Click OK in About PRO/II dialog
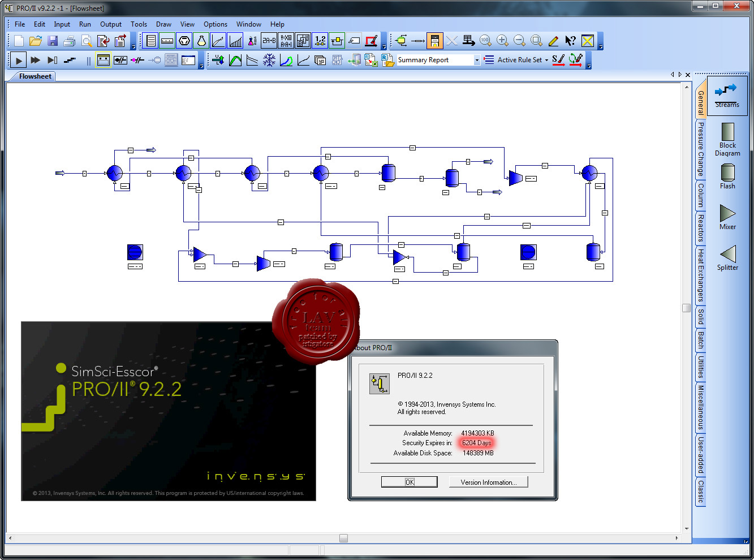754x560 pixels. (410, 482)
